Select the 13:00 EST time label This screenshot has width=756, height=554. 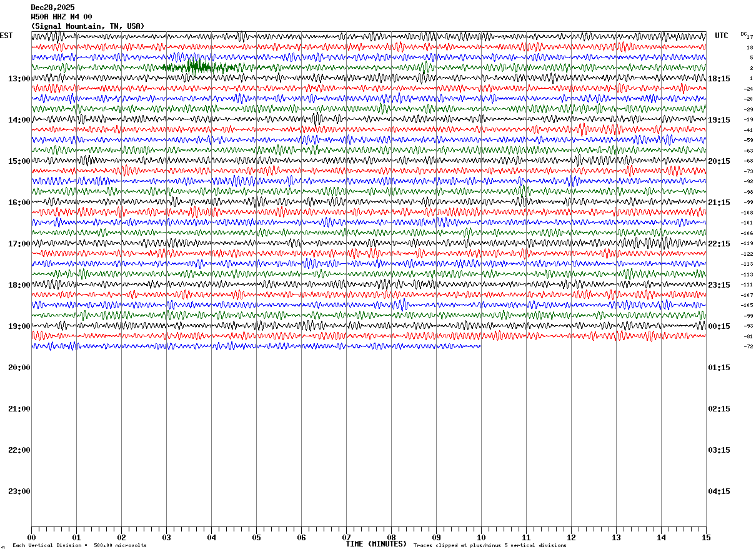pos(19,79)
